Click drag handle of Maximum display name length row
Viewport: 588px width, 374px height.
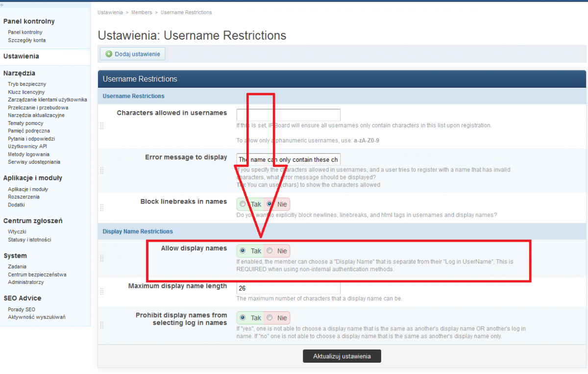(102, 292)
